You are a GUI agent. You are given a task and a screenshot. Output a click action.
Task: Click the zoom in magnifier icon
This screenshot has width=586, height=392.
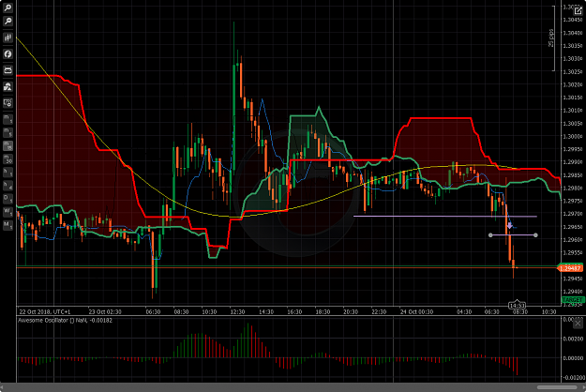point(8,8)
